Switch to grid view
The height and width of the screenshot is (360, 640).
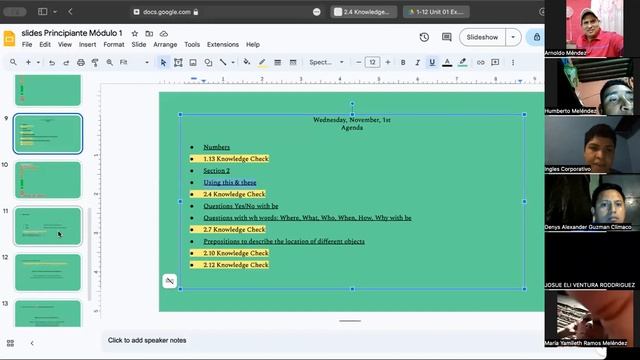coord(11,343)
